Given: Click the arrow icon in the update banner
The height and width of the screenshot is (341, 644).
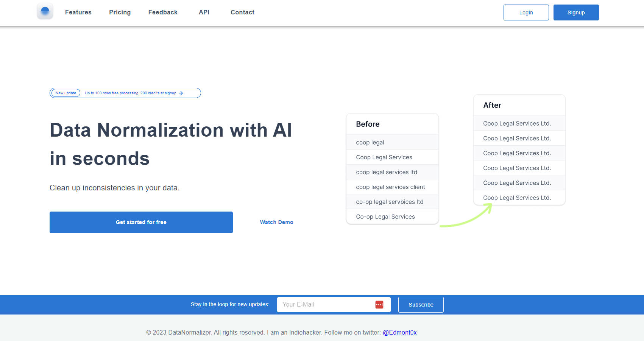Looking at the screenshot, I should [181, 93].
